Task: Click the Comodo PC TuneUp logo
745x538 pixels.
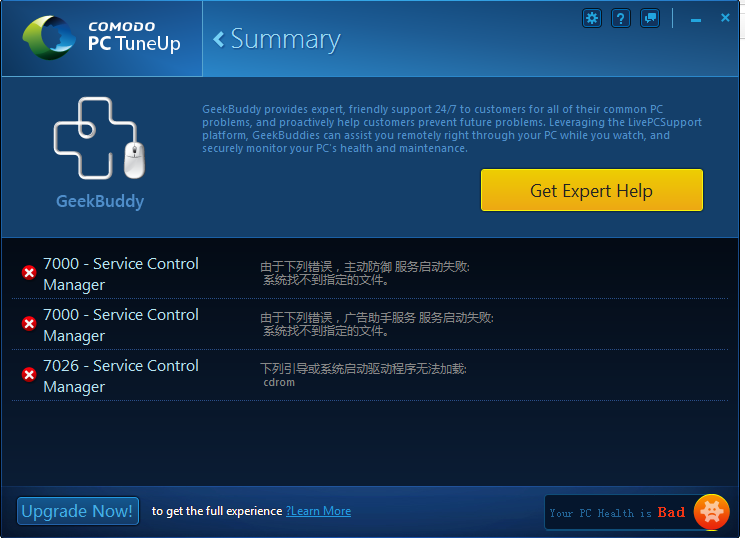Action: pos(102,39)
